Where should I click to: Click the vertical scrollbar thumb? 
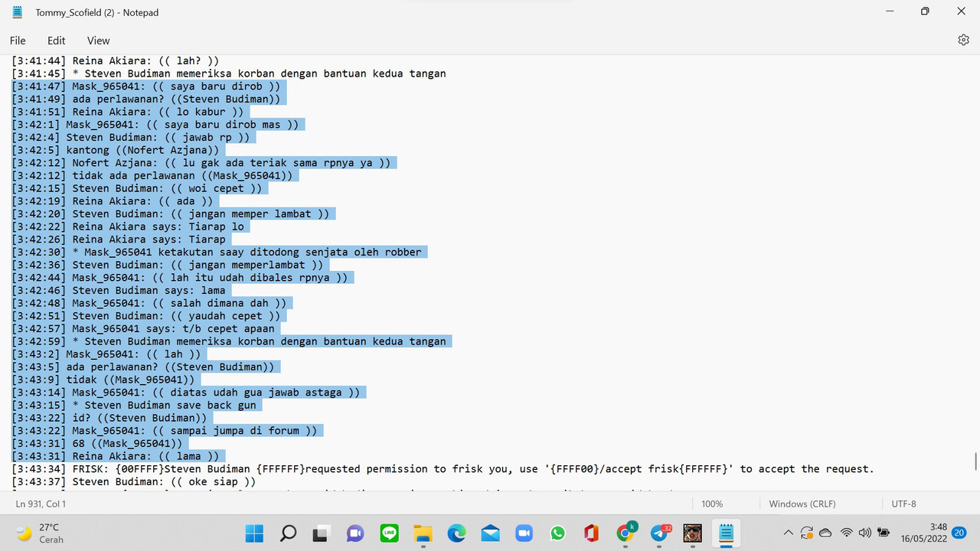[975, 461]
